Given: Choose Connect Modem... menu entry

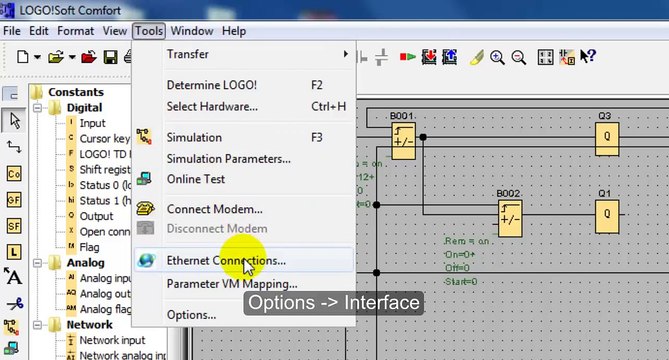Looking at the screenshot, I should (244, 209).
